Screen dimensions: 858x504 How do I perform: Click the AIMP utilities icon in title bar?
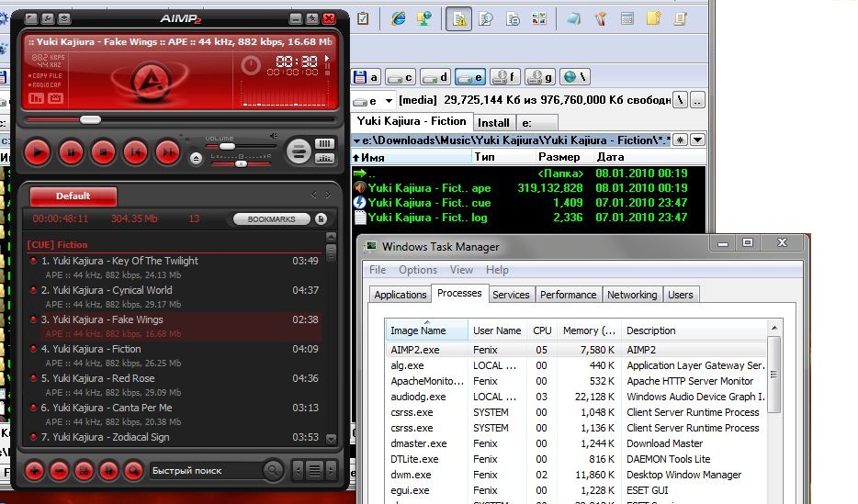[x=64, y=18]
